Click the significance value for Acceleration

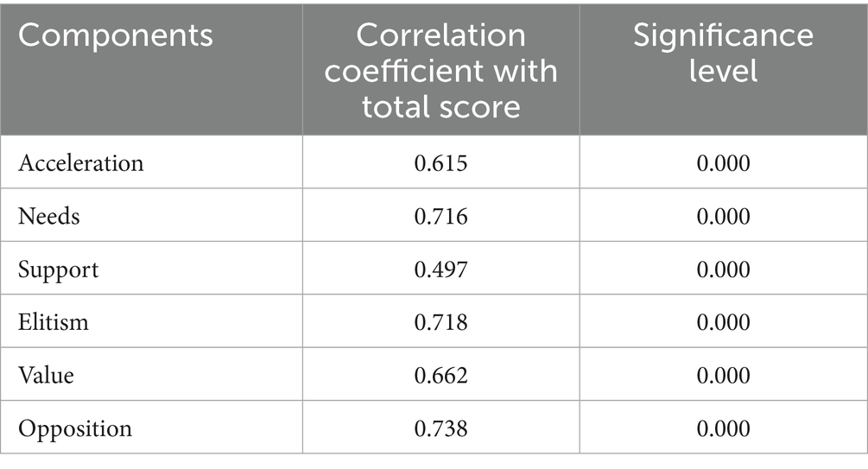(x=723, y=162)
